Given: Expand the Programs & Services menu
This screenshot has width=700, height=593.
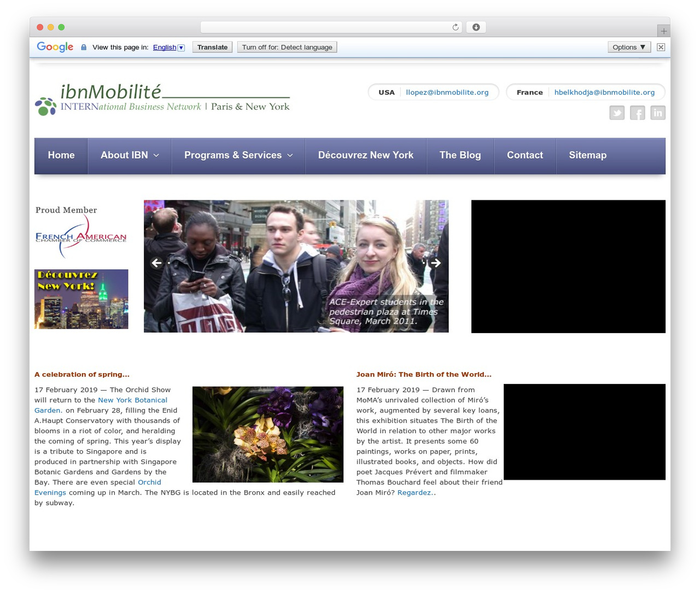Looking at the screenshot, I should (238, 155).
